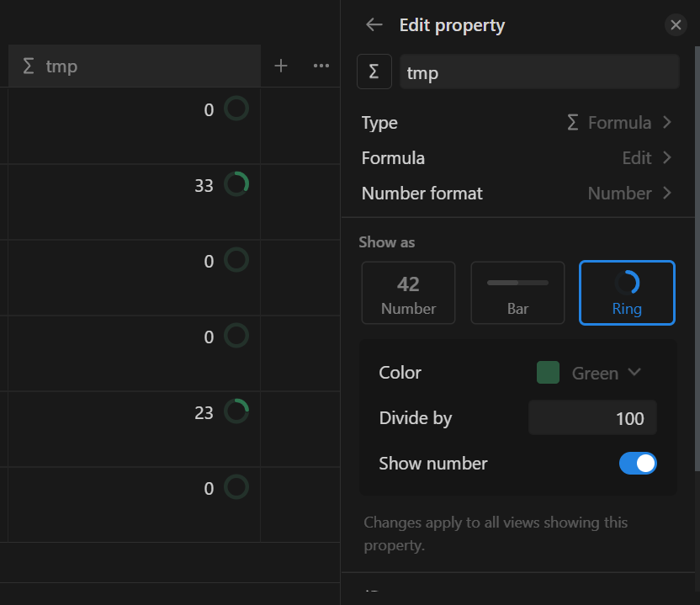Click the chevron arrow in the Number format row

pos(667,193)
